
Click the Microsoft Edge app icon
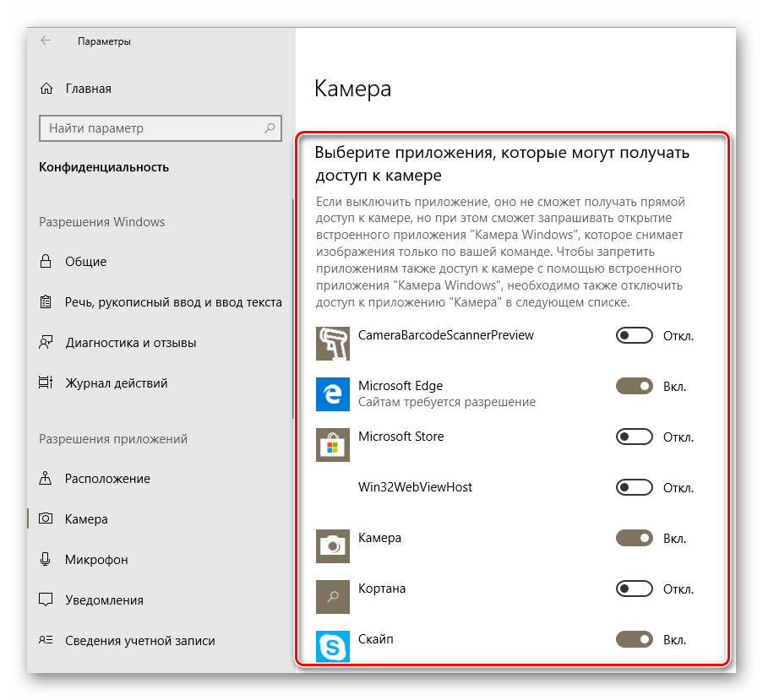[332, 394]
